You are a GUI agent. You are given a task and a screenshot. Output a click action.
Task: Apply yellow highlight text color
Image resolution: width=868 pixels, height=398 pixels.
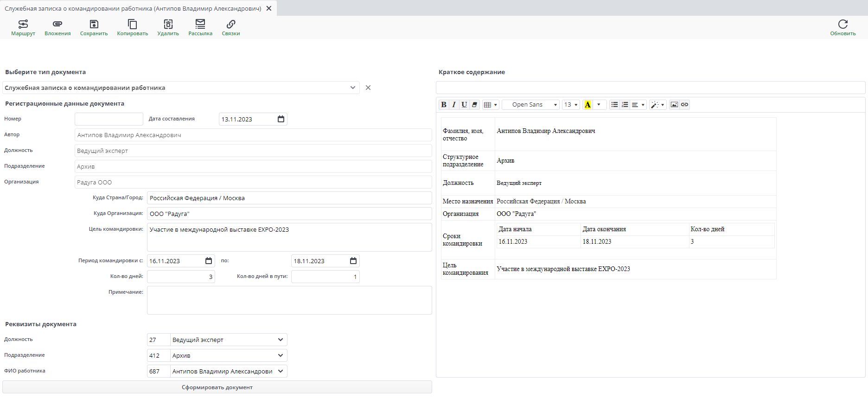587,105
